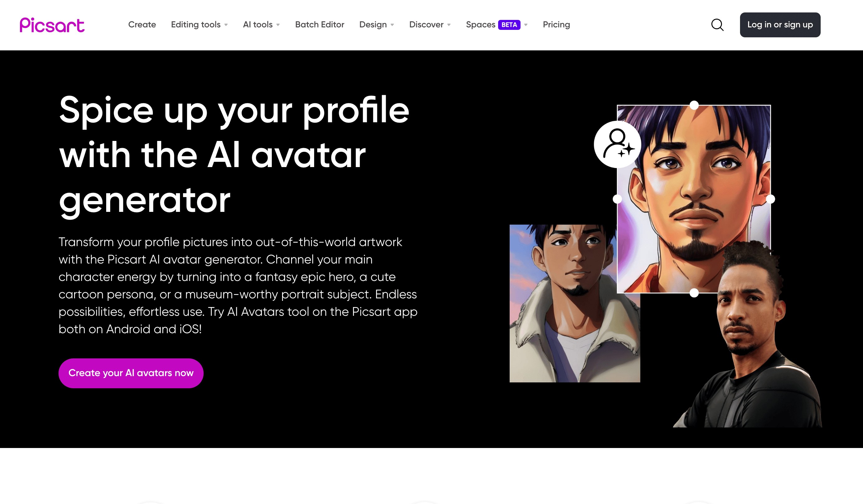Viewport: 863px width, 504px height.
Task: Click the Log in or sign up button
Action: tap(780, 25)
